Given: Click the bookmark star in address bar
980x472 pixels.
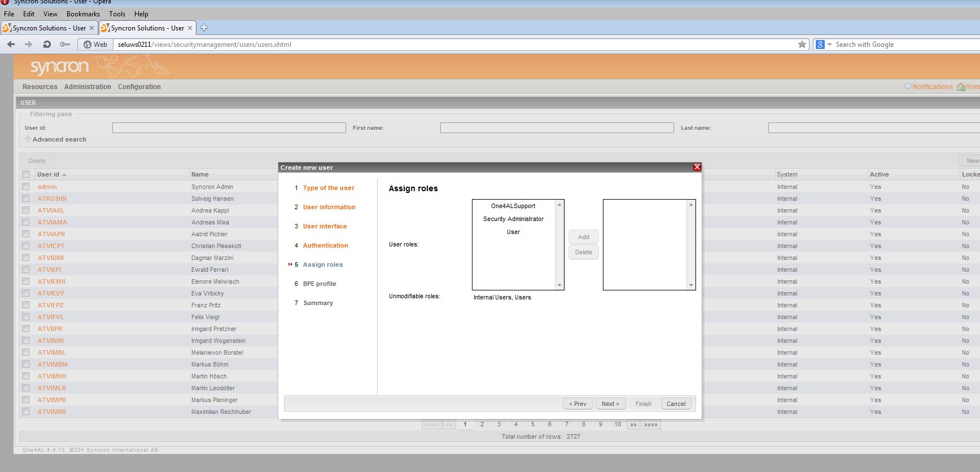Looking at the screenshot, I should 802,45.
